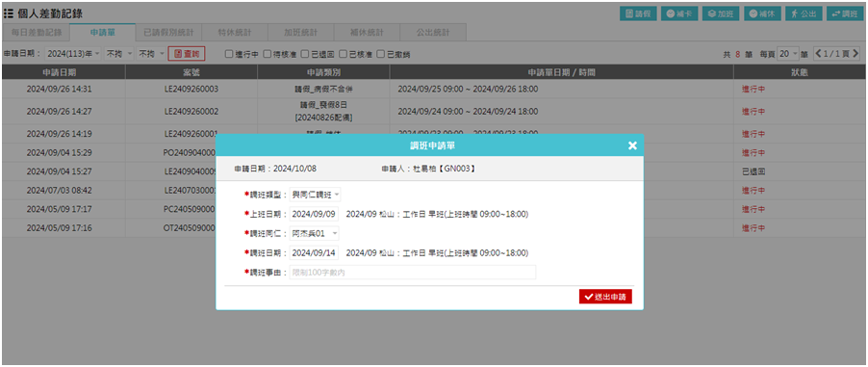Click the 狀態 column header
The width and height of the screenshot is (868, 367).
(800, 72)
